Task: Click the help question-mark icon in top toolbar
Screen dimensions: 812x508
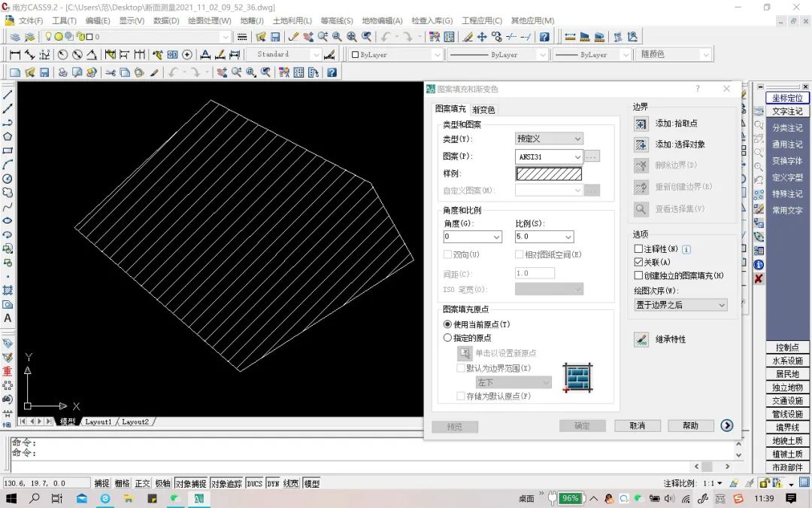Action: coord(544,37)
